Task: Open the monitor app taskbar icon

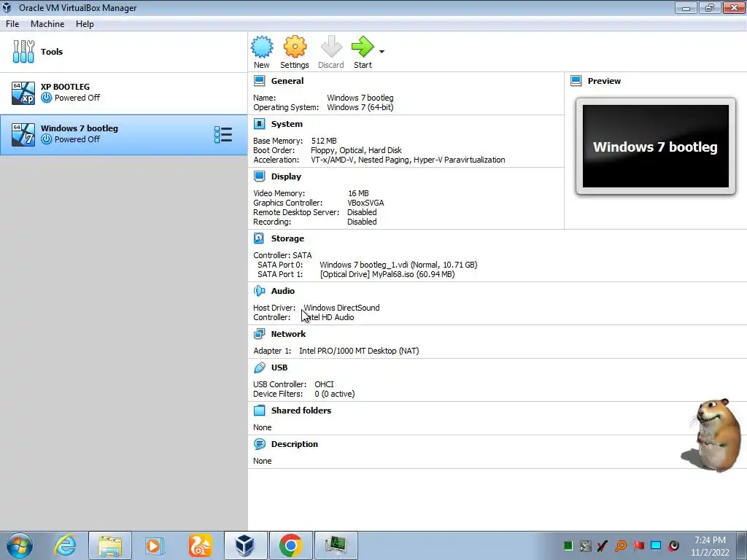Action: [x=336, y=545]
